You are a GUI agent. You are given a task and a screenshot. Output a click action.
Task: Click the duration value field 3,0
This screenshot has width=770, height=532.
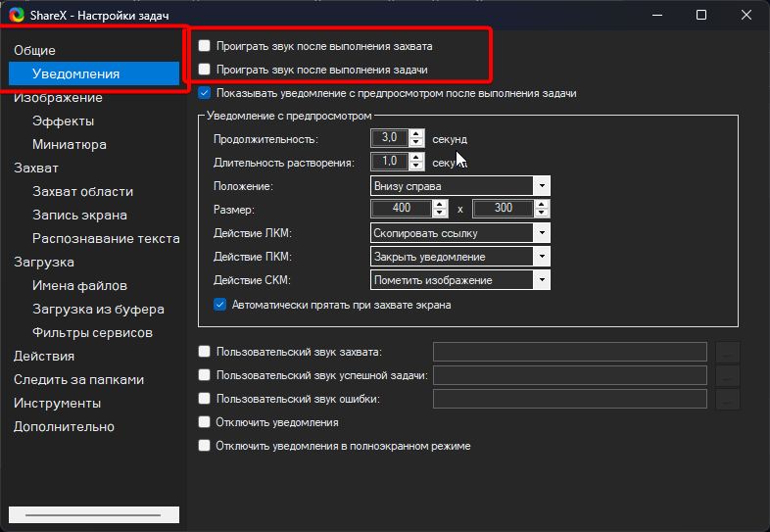point(390,138)
